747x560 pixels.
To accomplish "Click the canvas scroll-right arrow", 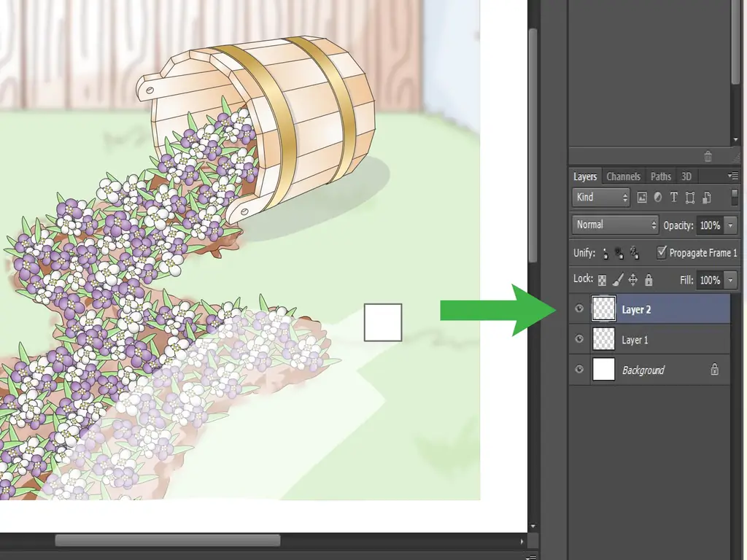I will (x=522, y=541).
